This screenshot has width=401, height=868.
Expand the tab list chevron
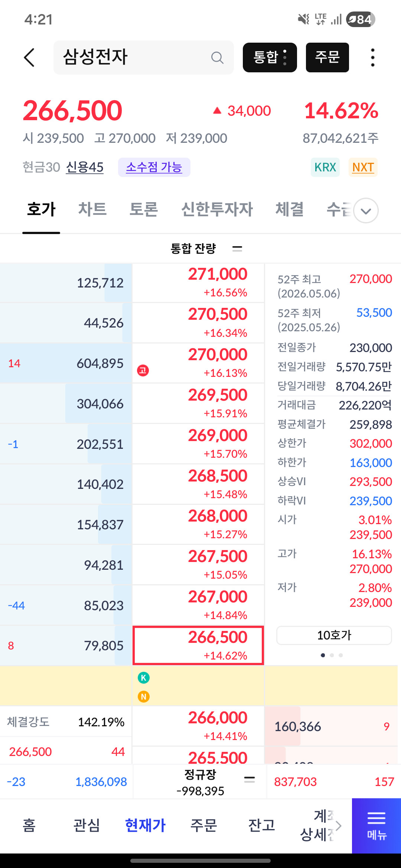point(366,210)
